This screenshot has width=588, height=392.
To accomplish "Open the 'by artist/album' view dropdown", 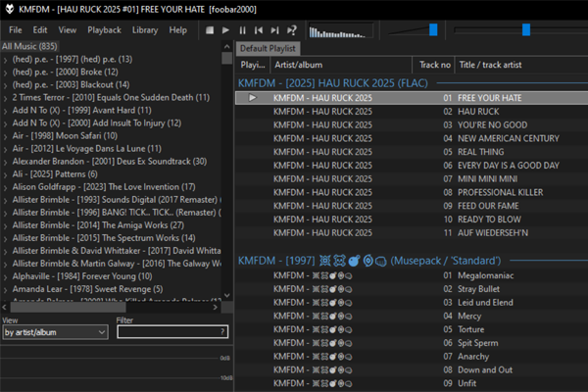I will [56, 332].
